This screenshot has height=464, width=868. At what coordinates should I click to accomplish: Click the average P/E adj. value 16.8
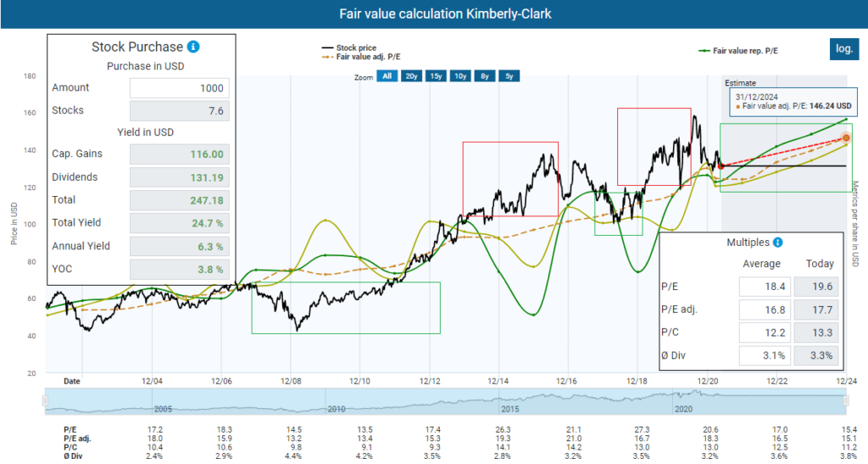(x=764, y=310)
